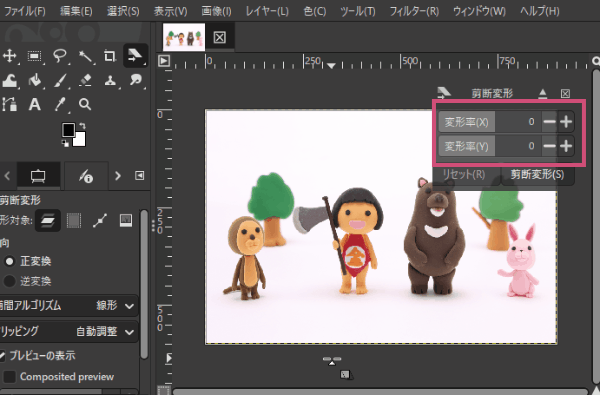The width and height of the screenshot is (600, 395).
Task: Set transform target to Image
Action: pos(126,220)
